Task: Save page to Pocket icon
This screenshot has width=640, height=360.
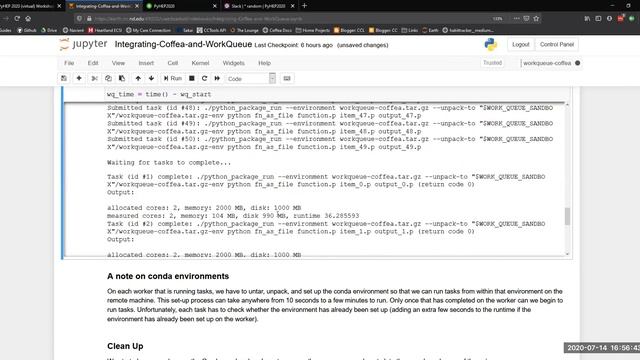Action: pos(527,18)
